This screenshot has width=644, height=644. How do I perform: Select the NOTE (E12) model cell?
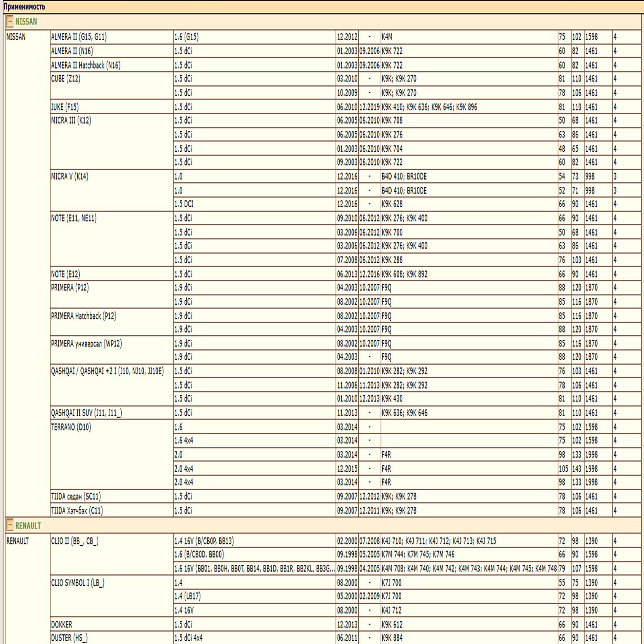click(66, 274)
